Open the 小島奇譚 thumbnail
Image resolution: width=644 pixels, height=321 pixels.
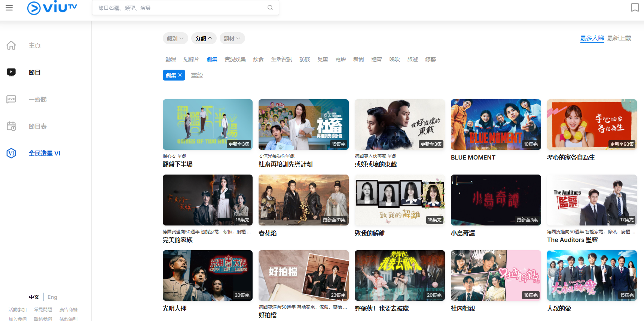click(x=496, y=200)
